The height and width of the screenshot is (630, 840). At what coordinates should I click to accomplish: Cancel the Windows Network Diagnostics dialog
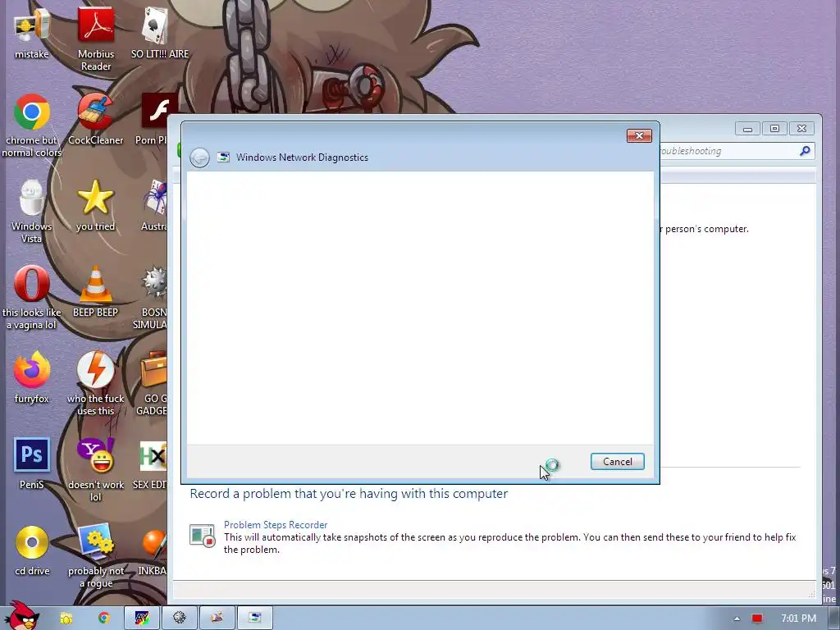[617, 461]
